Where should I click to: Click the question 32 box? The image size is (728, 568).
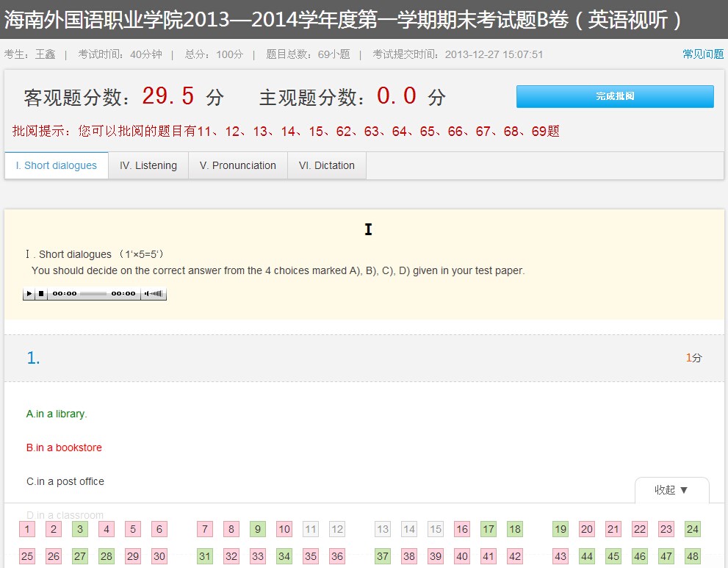[x=231, y=556]
